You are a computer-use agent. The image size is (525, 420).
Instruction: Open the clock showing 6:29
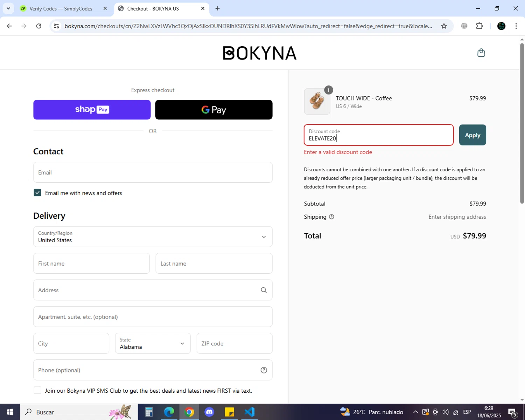pos(489,412)
